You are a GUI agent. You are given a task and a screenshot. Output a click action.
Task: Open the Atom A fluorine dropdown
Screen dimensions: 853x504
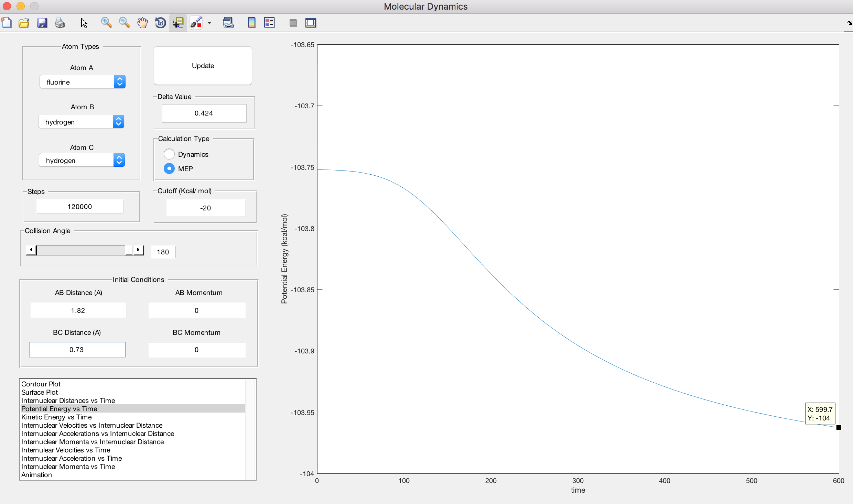coord(83,82)
